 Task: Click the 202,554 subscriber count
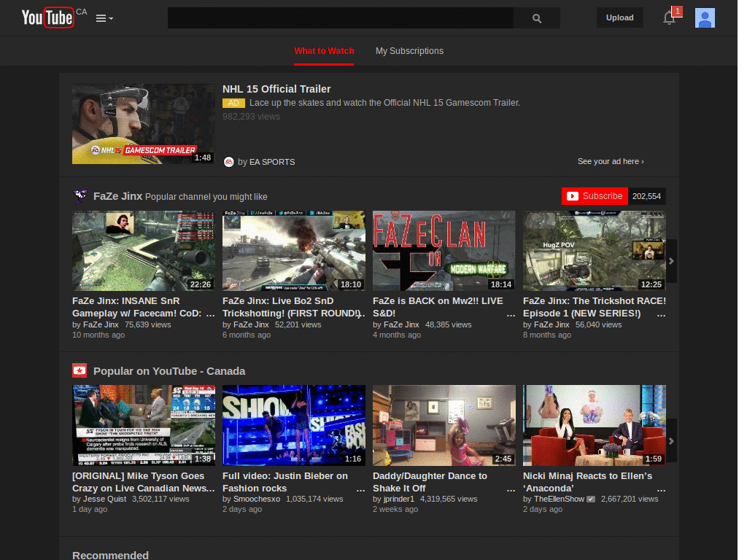pyautogui.click(x=646, y=196)
